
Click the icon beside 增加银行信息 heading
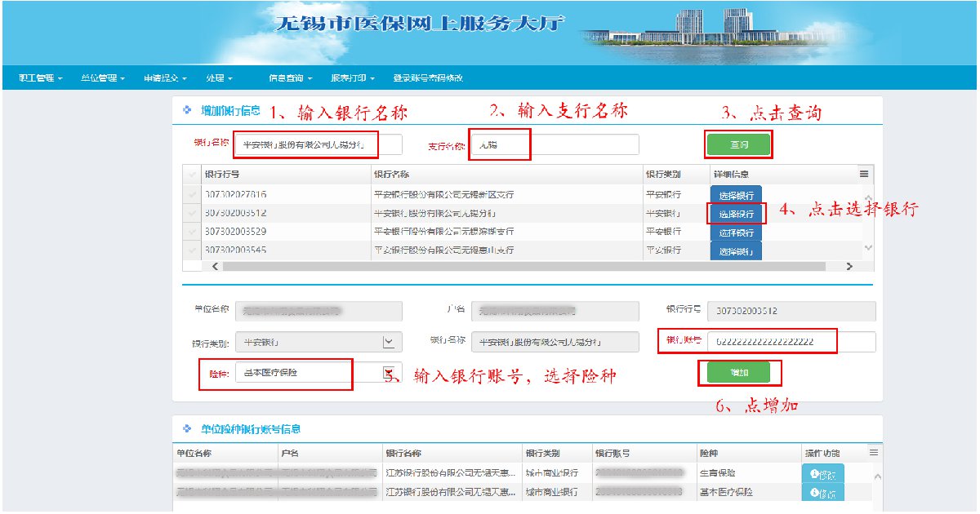point(186,109)
